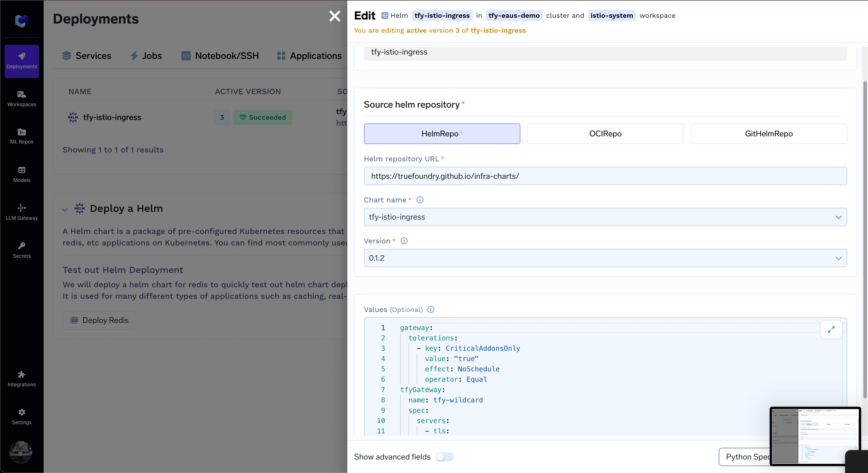Click 'Showing 1 to 1 of 1 results' text
The width and height of the screenshot is (868, 473).
(x=113, y=150)
